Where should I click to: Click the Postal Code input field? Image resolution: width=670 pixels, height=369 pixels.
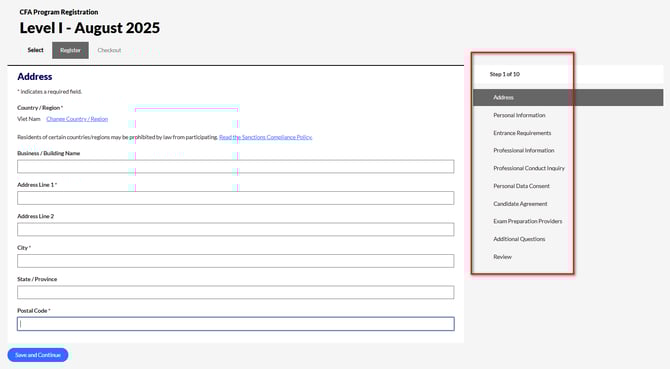[x=235, y=324]
